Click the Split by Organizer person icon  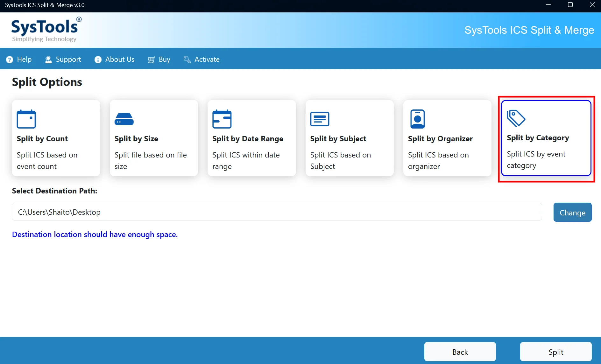tap(417, 119)
